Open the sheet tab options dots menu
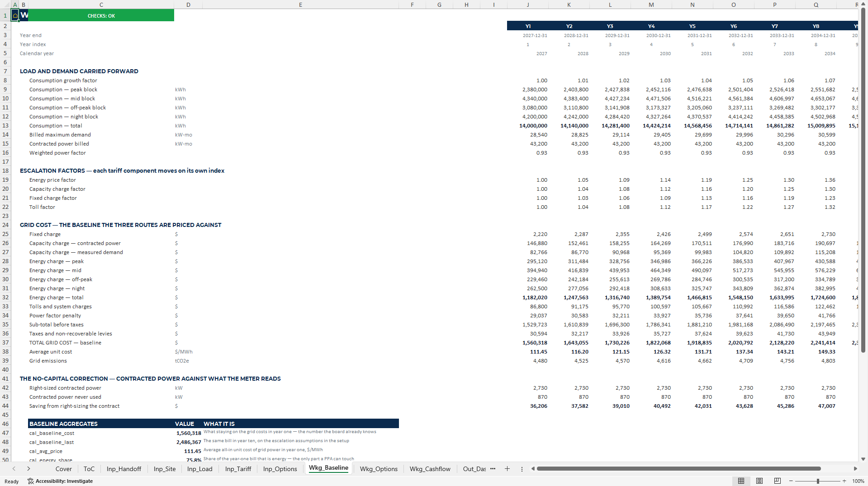The width and height of the screenshot is (868, 486). tap(522, 469)
